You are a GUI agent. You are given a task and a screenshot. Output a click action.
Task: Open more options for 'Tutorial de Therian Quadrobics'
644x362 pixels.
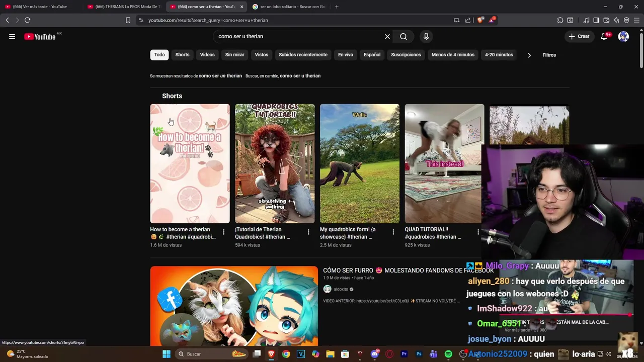[x=308, y=232]
